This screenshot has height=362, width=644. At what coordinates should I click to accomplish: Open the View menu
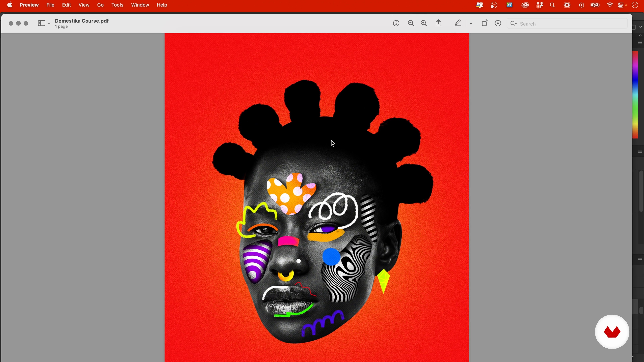tap(84, 5)
